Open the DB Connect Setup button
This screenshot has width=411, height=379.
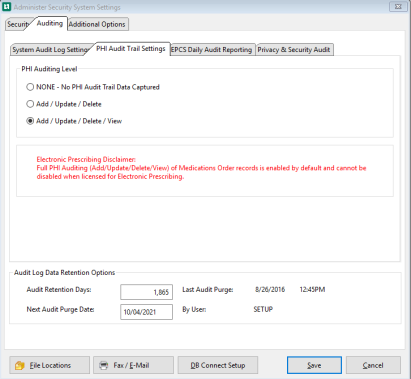click(x=218, y=365)
